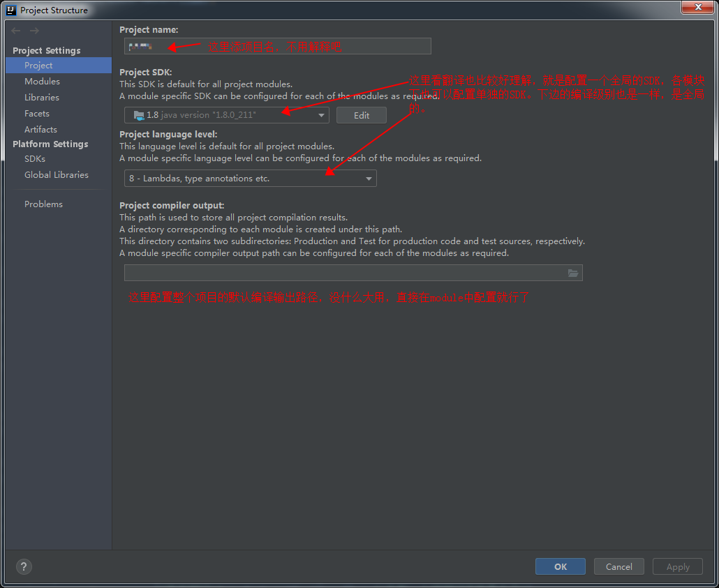This screenshot has width=719, height=588.
Task: Open the Project language level dropdown
Action: tap(249, 178)
